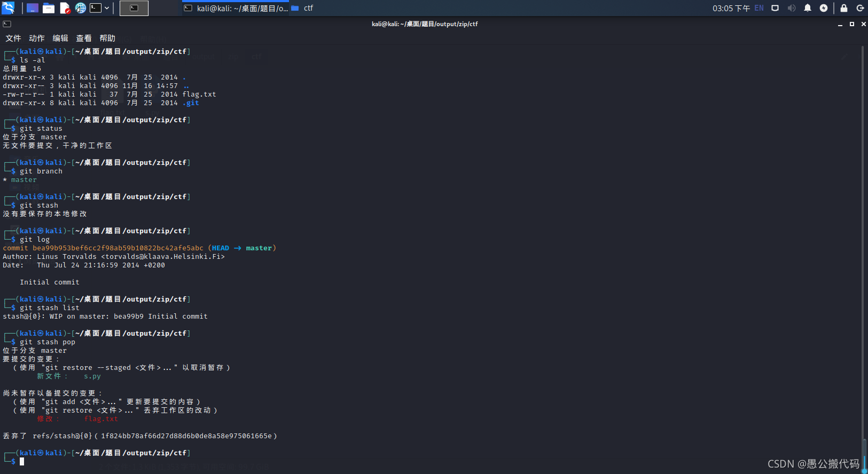Open the 文件 menu
This screenshot has height=474, width=868.
coord(13,38)
